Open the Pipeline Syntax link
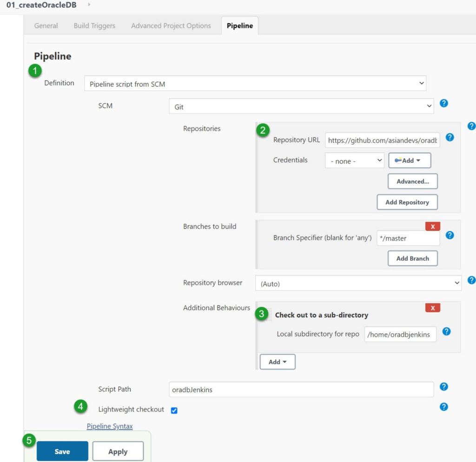The width and height of the screenshot is (476, 462). coord(110,426)
